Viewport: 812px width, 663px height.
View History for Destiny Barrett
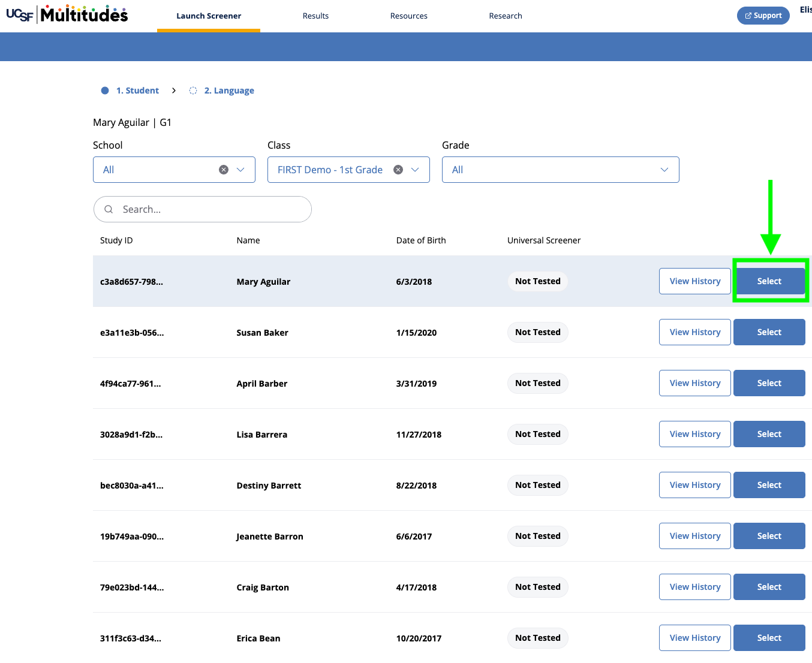pos(695,485)
